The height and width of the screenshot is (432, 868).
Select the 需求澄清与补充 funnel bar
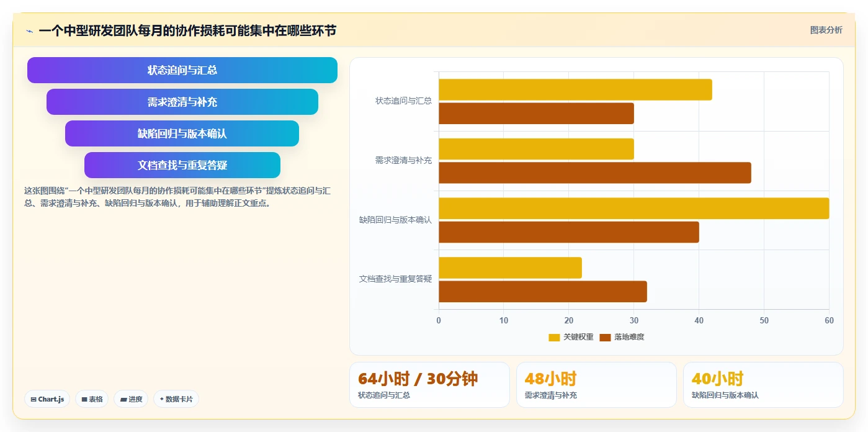(182, 102)
